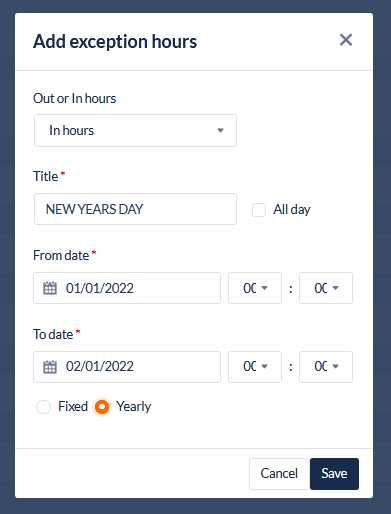Save the exception hours

334,474
